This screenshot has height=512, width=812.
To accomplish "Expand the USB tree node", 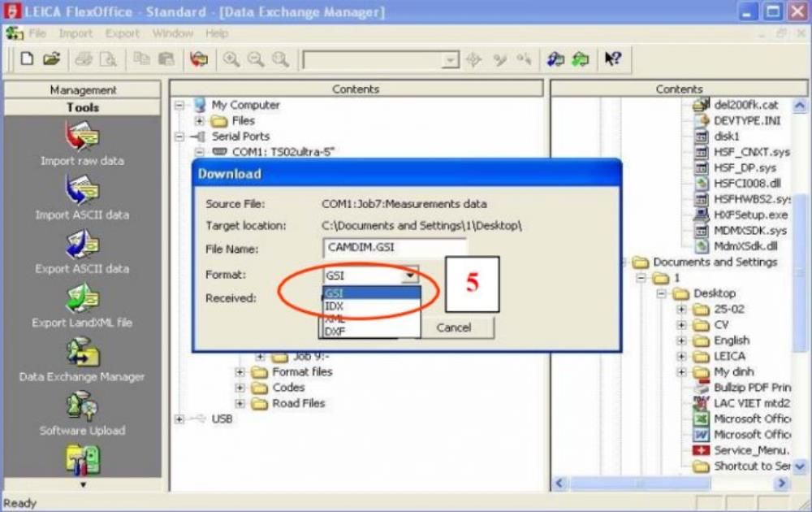I will [179, 419].
